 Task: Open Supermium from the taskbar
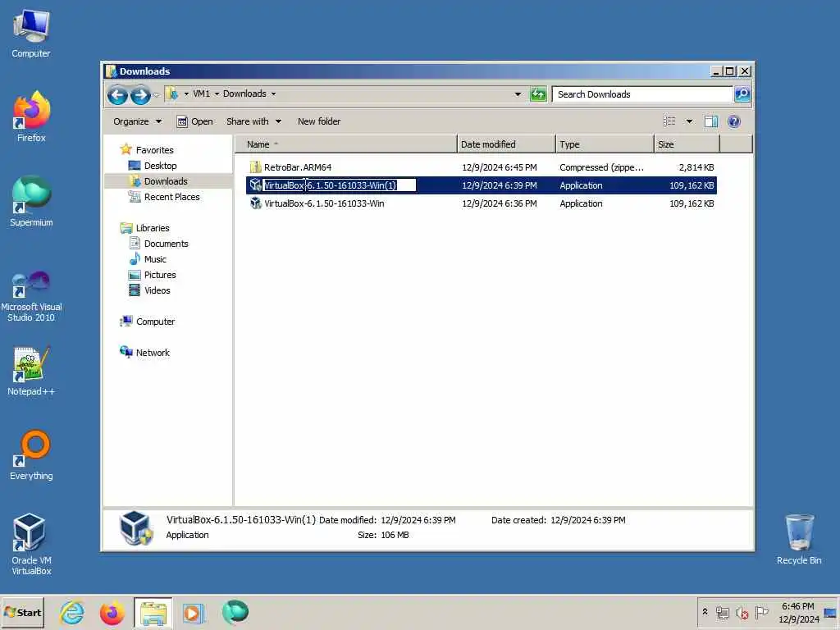(235, 613)
